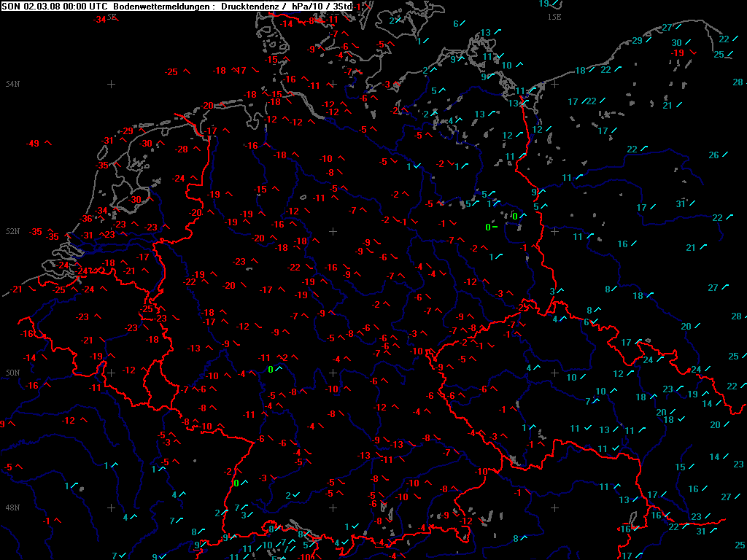The image size is (747, 560).
Task: Click the 52N latitude label
Action: (x=12, y=231)
